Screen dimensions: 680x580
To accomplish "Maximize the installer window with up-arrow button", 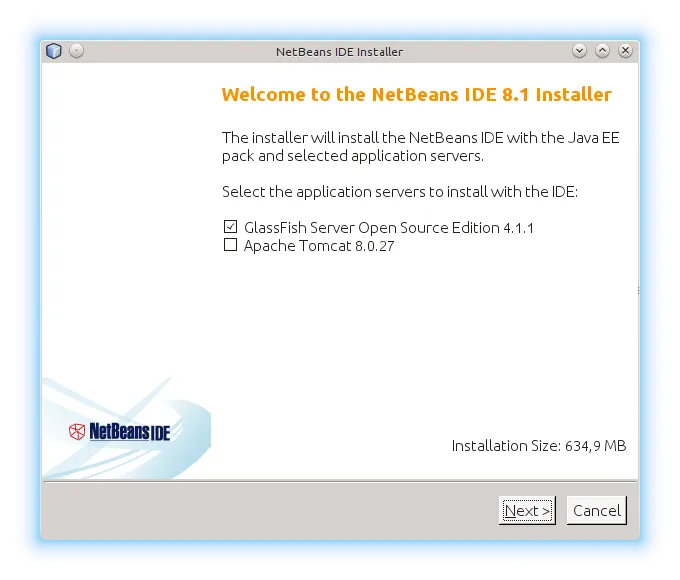I will point(602,51).
